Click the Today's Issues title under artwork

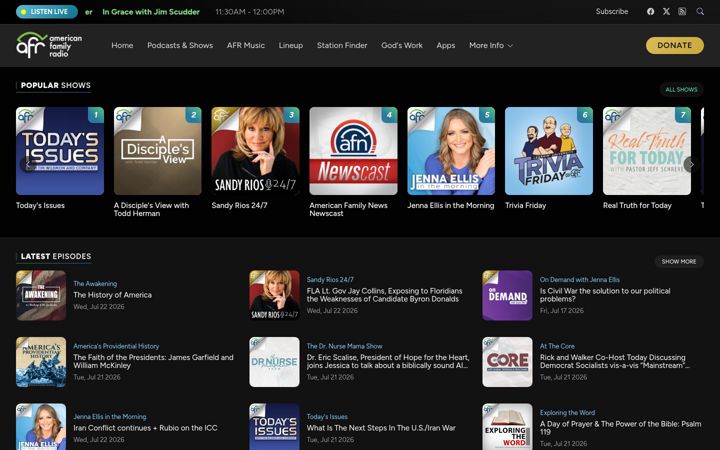click(40, 205)
